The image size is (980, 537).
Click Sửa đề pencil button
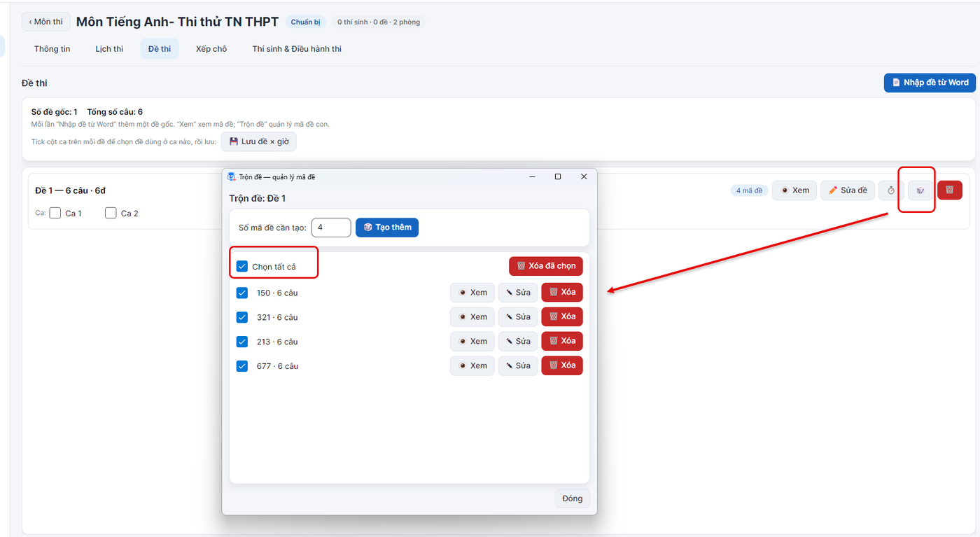847,190
